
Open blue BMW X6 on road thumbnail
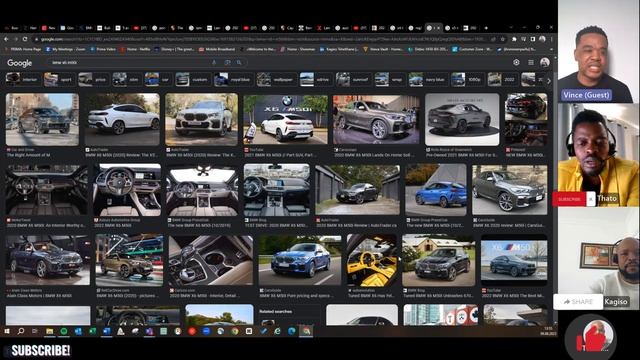click(300, 260)
